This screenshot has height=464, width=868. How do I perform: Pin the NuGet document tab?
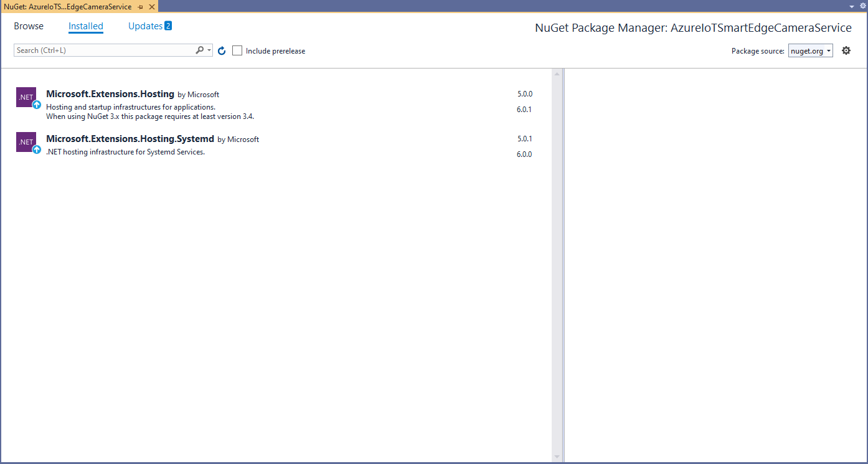point(141,7)
